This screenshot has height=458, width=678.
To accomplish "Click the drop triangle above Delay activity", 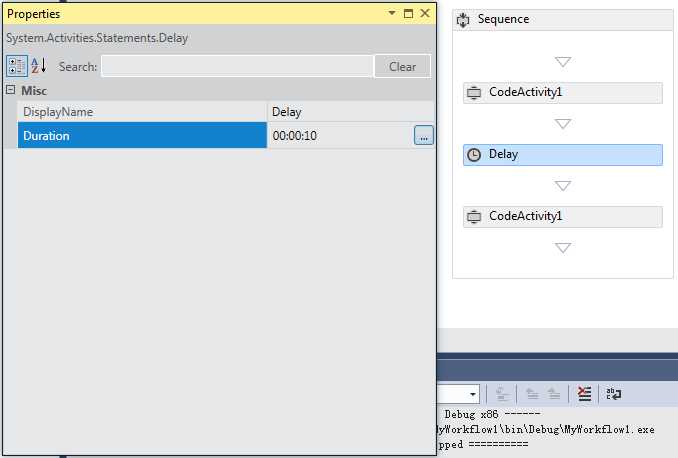I will coord(563,124).
